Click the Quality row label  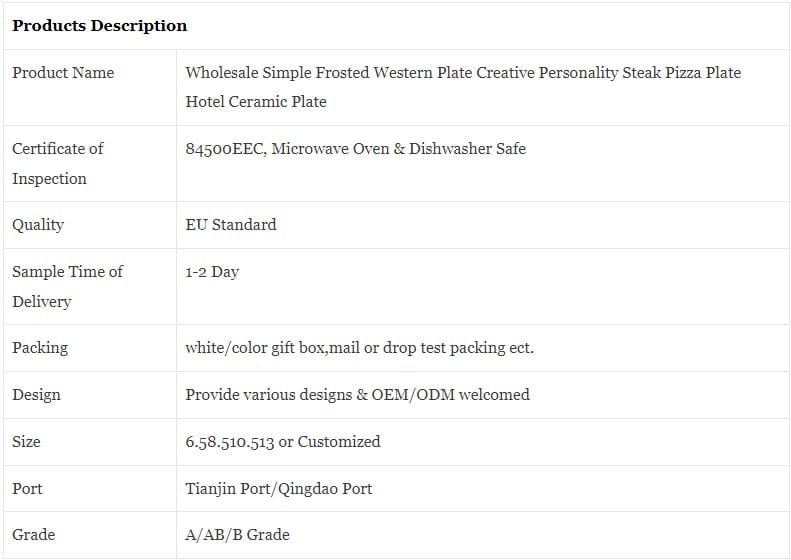[38, 225]
